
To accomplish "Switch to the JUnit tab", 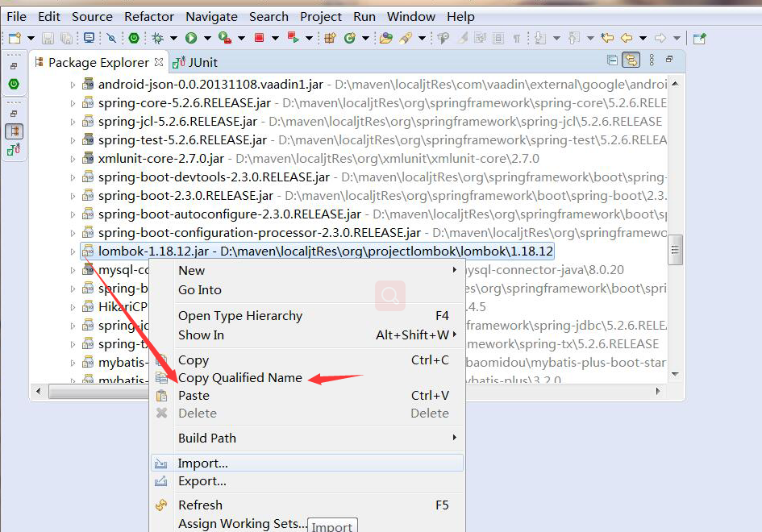I will (195, 62).
